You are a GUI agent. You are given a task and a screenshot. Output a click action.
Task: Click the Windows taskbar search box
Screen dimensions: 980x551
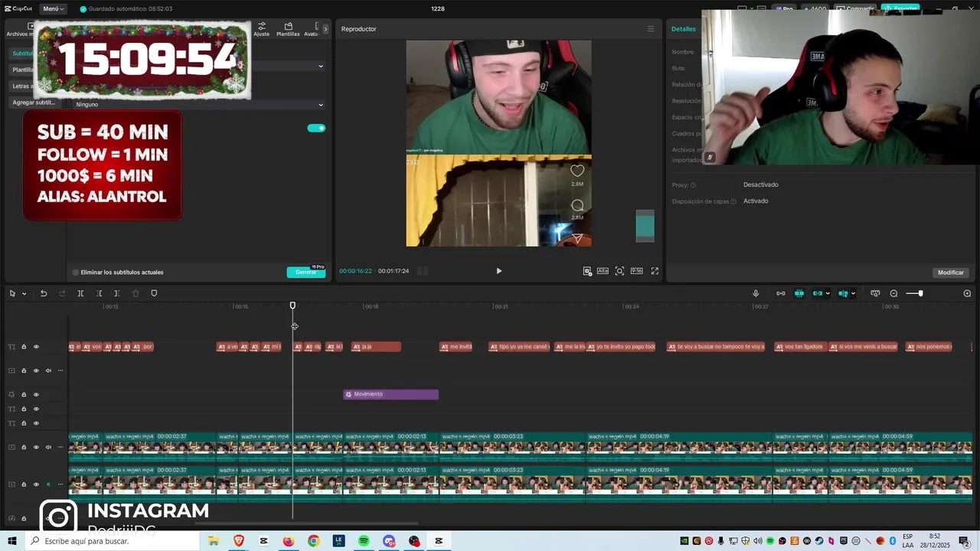(x=112, y=541)
